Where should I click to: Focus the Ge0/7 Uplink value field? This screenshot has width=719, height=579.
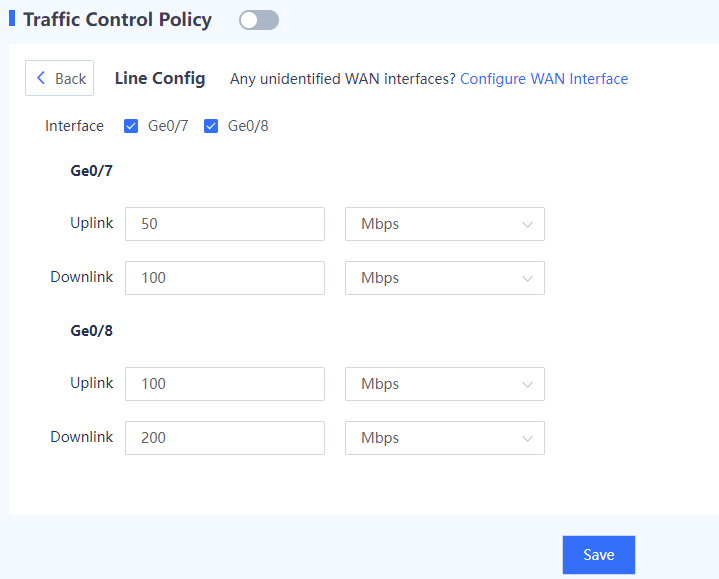click(x=224, y=224)
